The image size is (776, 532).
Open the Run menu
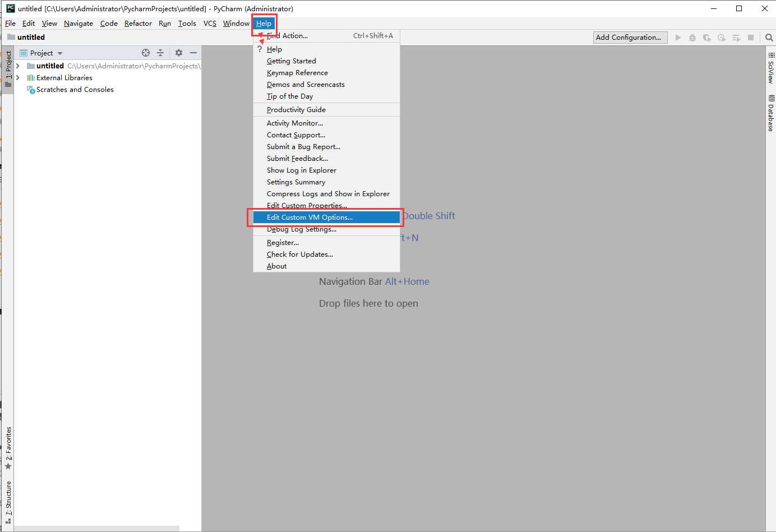coord(165,23)
